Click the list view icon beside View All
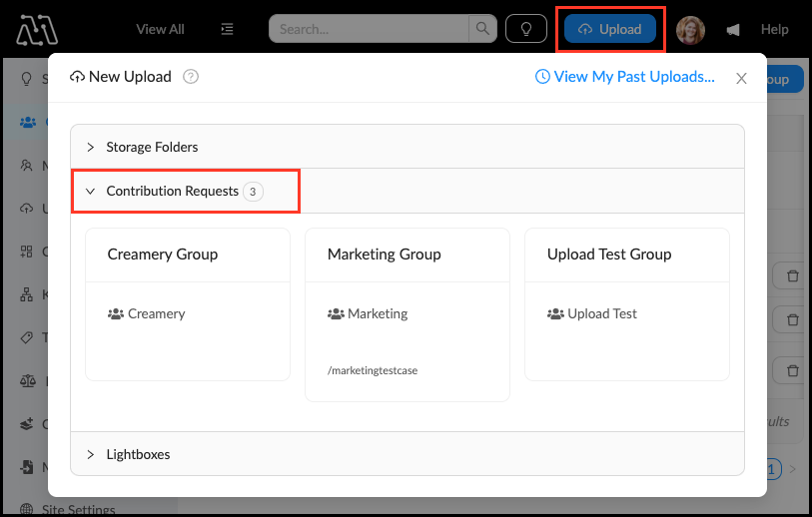812x517 pixels. tap(228, 29)
